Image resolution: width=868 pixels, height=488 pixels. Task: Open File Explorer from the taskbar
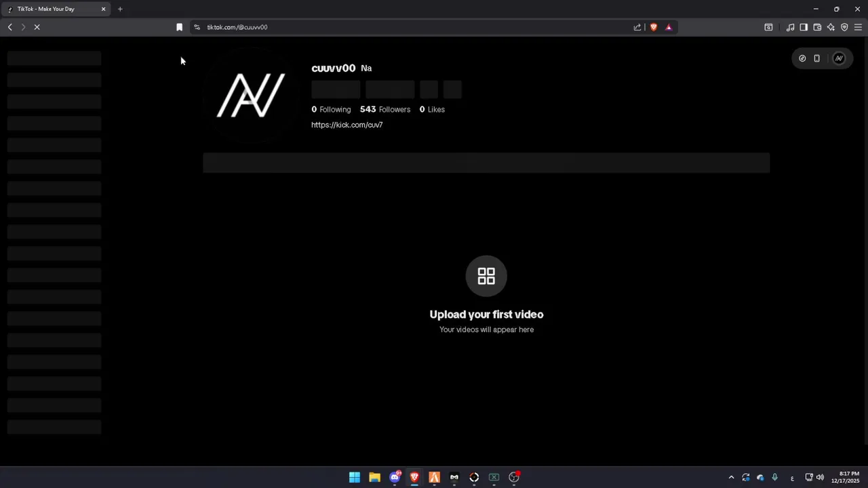click(x=374, y=477)
